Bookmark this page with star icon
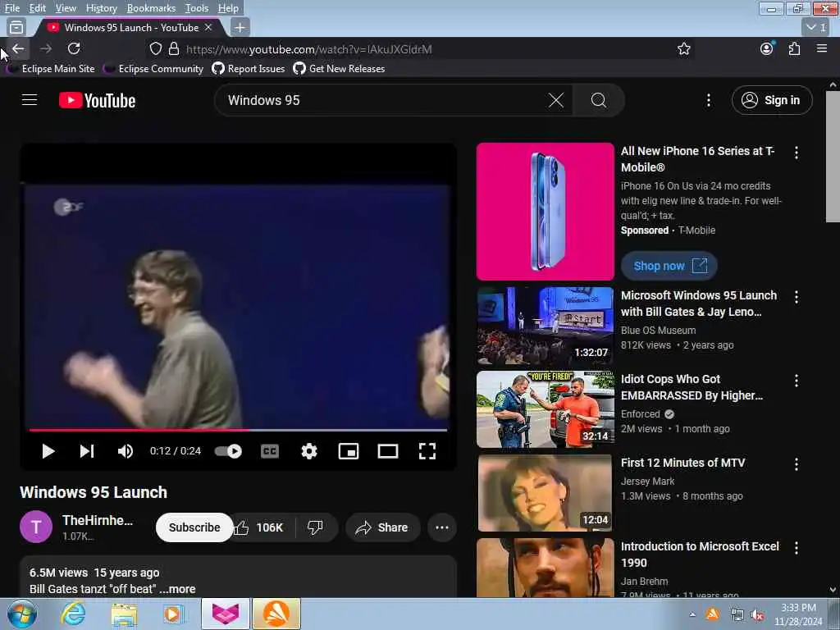The width and height of the screenshot is (840, 630). click(x=683, y=48)
